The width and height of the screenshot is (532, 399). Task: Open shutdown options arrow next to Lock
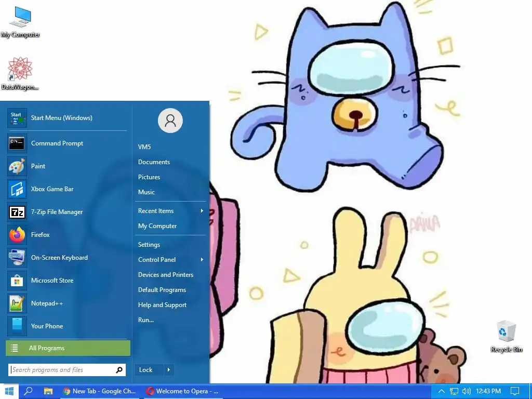coord(169,370)
